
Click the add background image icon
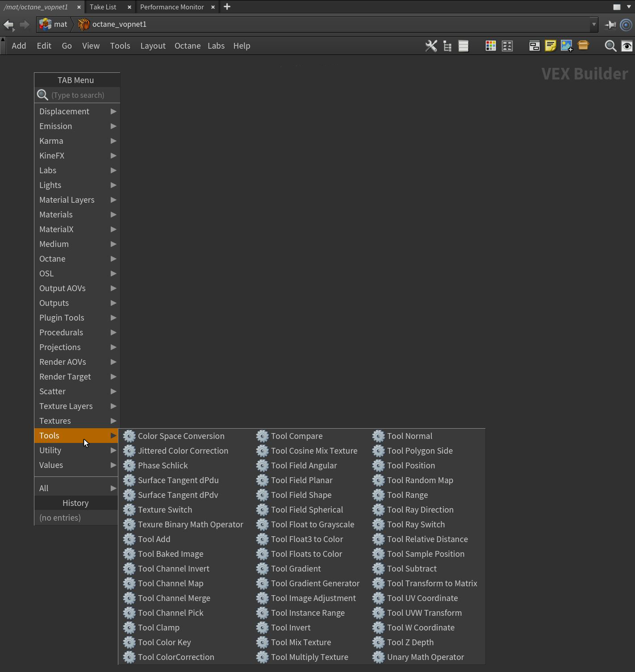pyautogui.click(x=566, y=46)
